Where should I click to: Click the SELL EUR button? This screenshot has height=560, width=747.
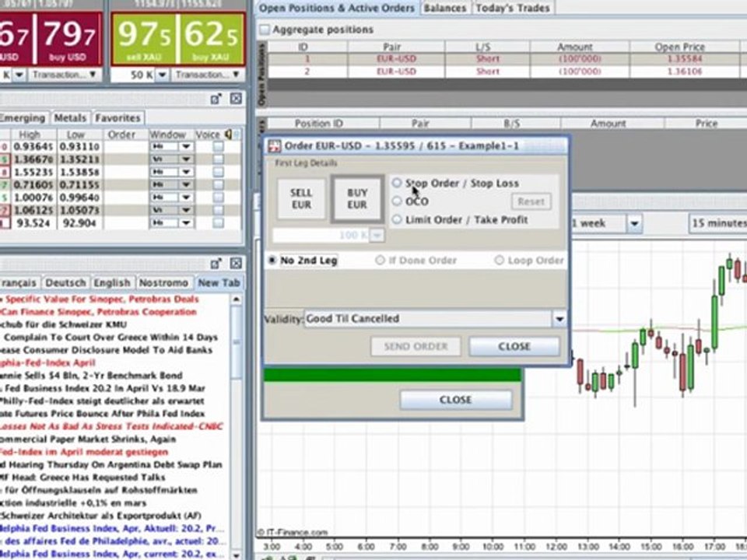pos(302,198)
